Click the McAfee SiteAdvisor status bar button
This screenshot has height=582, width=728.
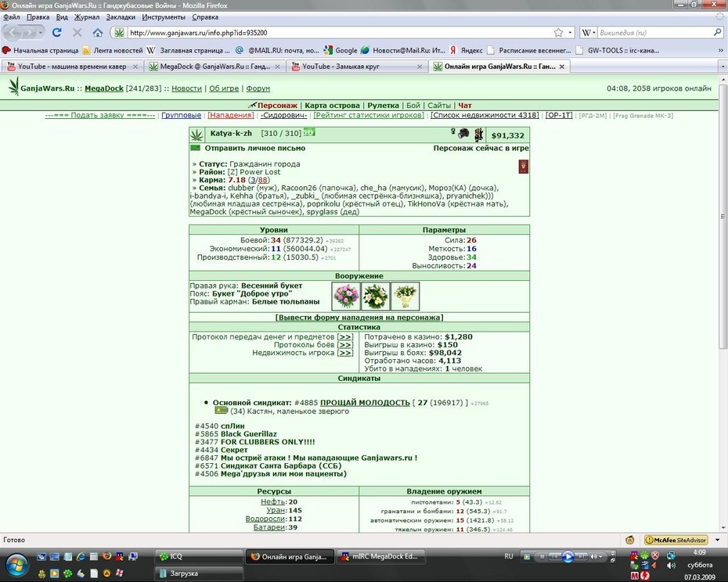(x=676, y=540)
